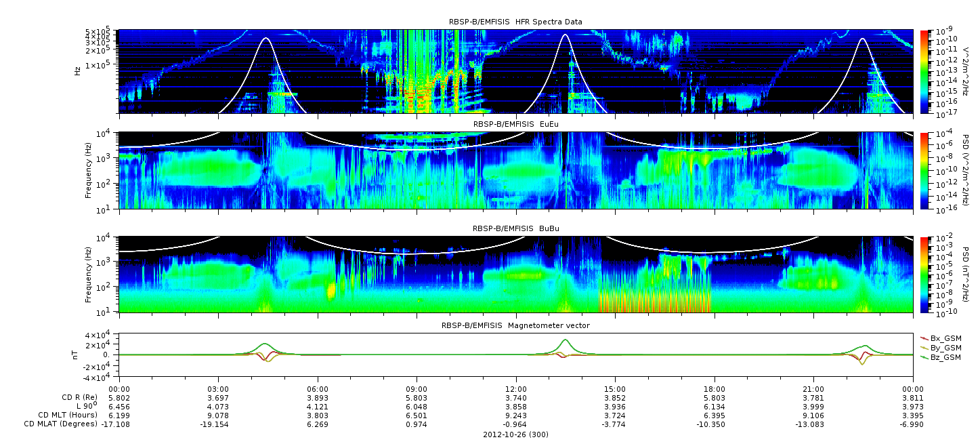980x446 pixels.
Task: Click the EuEu panel color bar
Action: pyautogui.click(x=924, y=170)
